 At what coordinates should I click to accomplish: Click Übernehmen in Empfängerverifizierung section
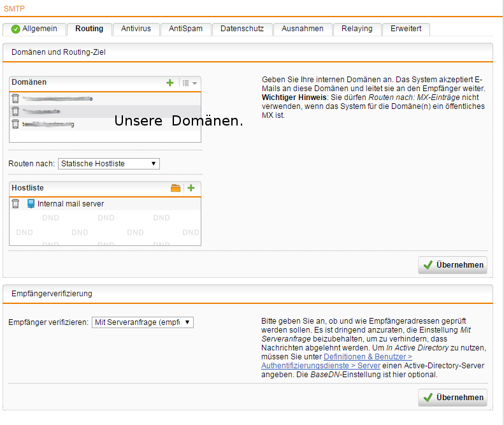pyautogui.click(x=453, y=398)
